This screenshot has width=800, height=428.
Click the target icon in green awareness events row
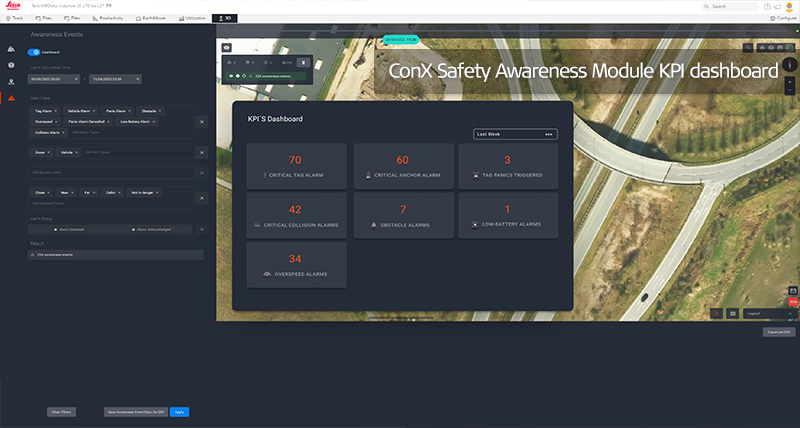pyautogui.click(x=244, y=76)
